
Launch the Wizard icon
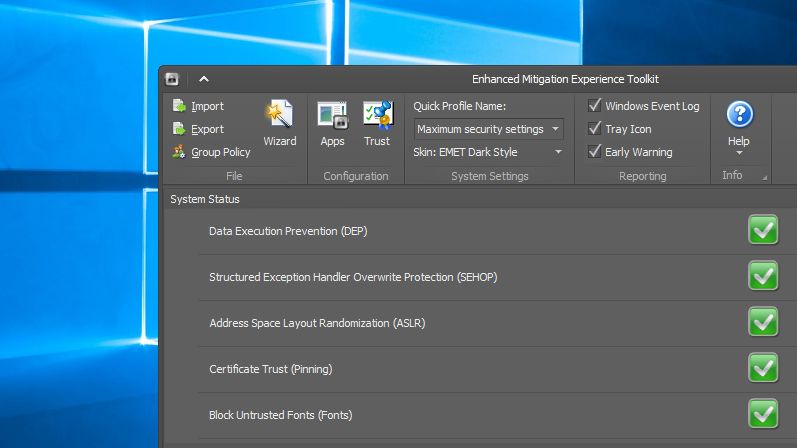(280, 113)
